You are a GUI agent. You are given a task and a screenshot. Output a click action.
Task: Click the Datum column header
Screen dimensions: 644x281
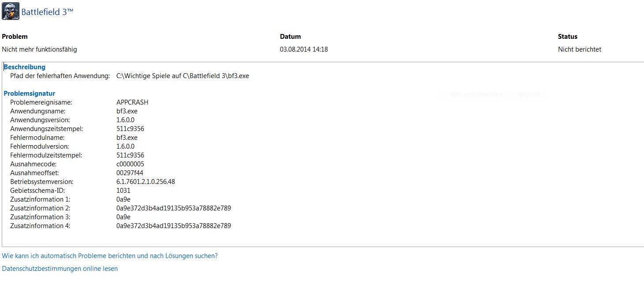(290, 37)
